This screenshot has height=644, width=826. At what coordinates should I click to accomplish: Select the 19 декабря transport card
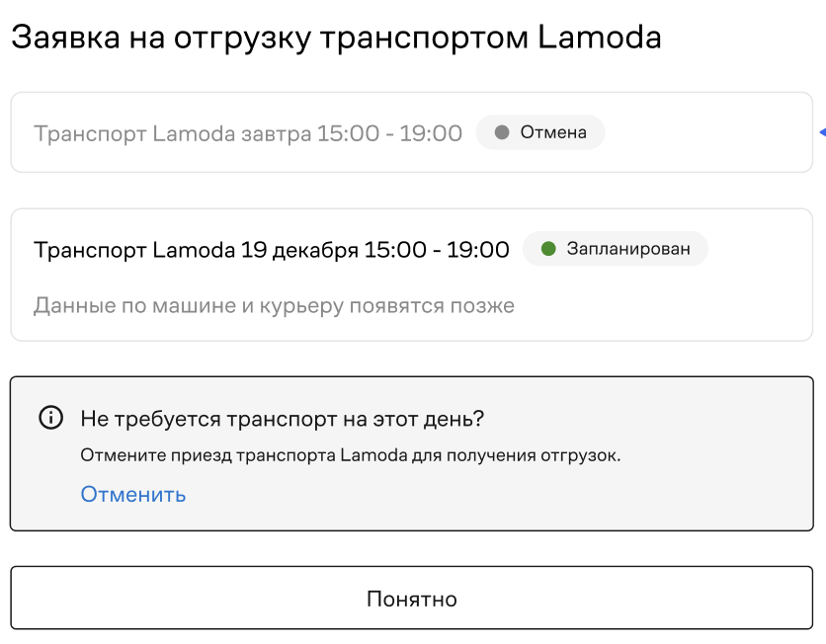tap(411, 275)
